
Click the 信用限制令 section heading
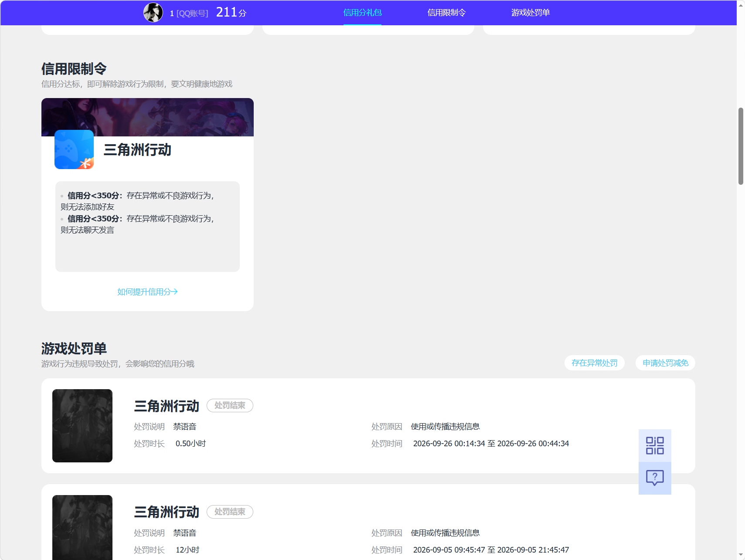coord(74,69)
